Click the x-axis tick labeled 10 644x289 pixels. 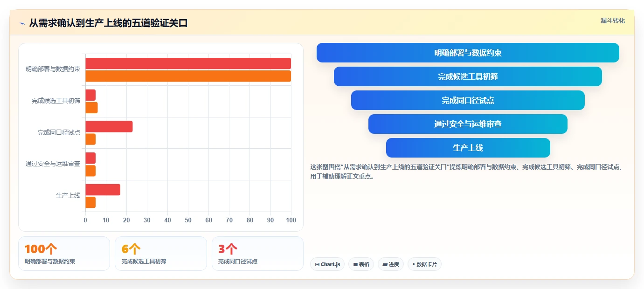[106, 220]
